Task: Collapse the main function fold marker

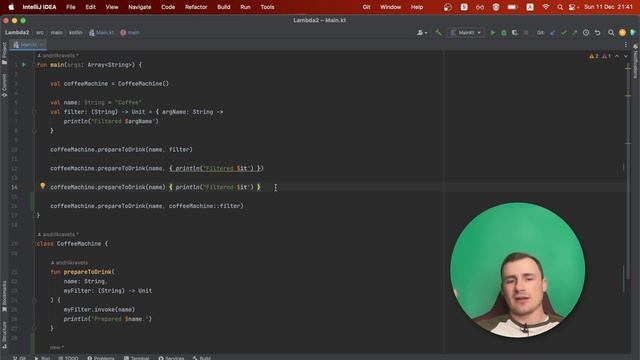Action: [x=35, y=64]
